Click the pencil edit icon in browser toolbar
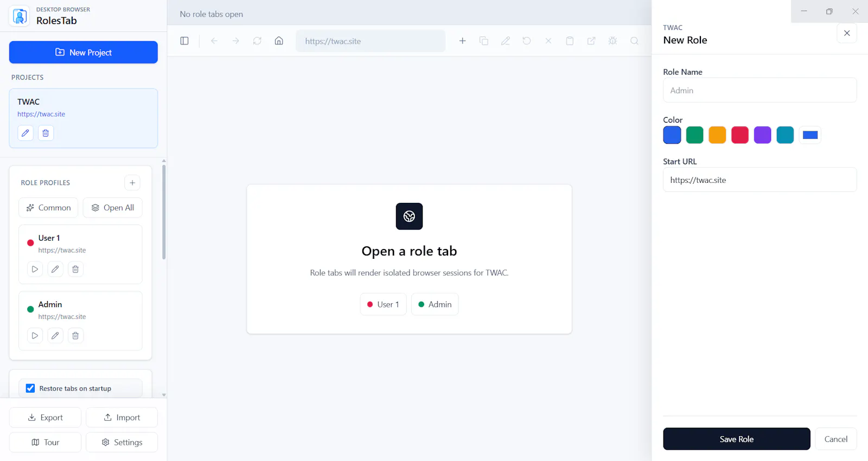The height and width of the screenshot is (461, 868). pyautogui.click(x=506, y=41)
